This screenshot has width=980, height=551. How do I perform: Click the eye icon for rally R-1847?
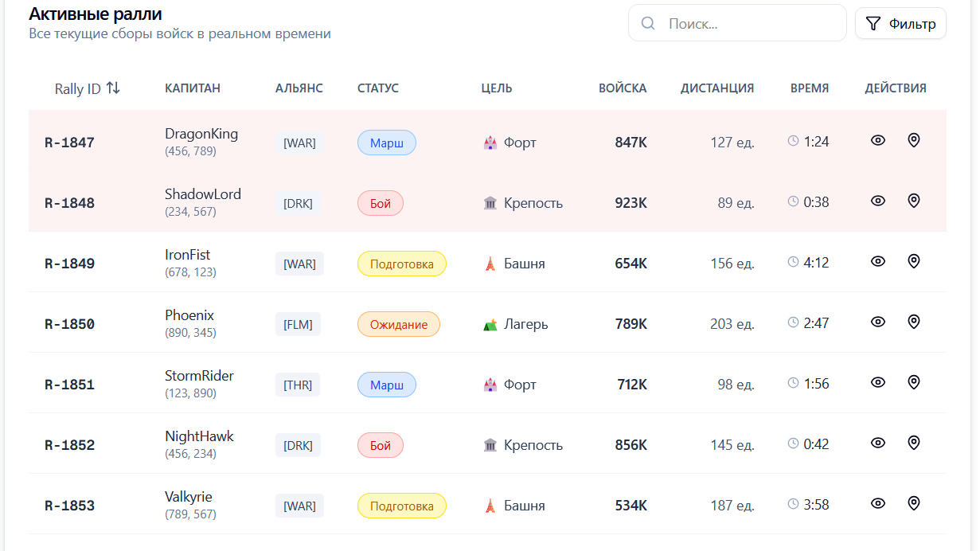click(877, 140)
